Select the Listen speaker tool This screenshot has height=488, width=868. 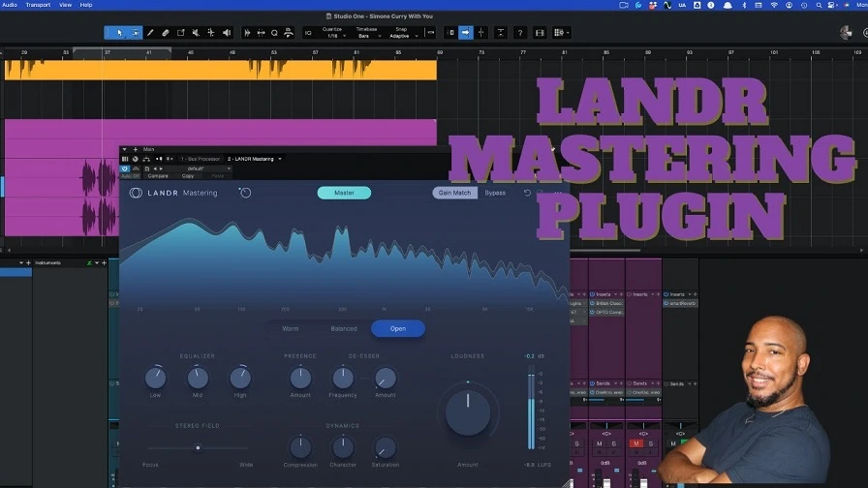(x=227, y=33)
